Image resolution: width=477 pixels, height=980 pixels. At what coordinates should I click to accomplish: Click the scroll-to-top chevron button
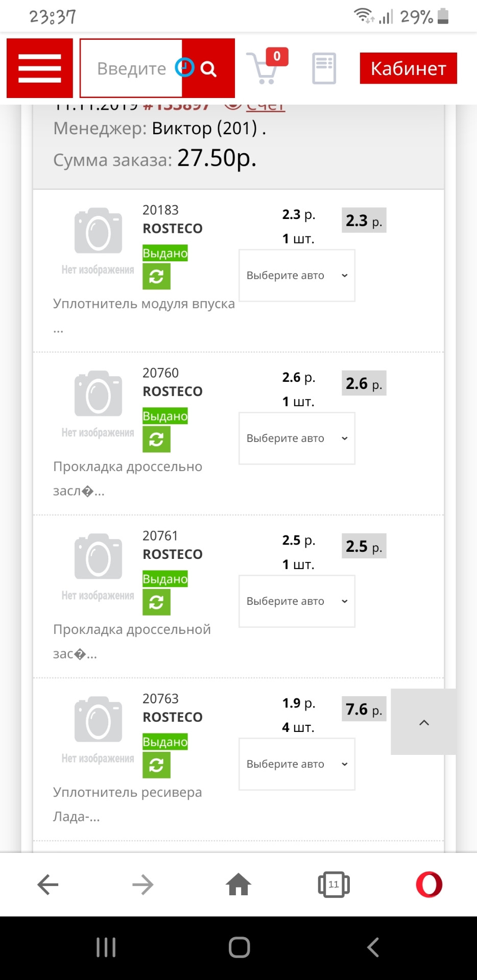423,722
